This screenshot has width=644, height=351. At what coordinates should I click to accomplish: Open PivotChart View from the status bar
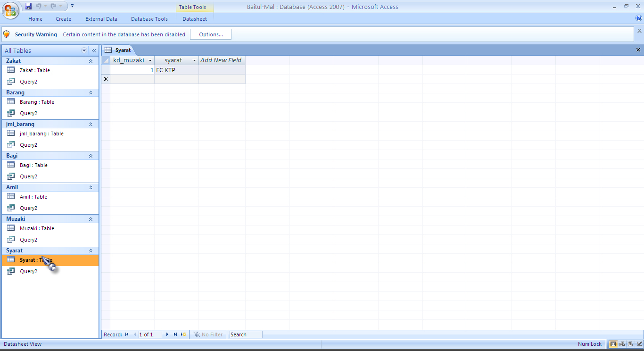click(630, 344)
